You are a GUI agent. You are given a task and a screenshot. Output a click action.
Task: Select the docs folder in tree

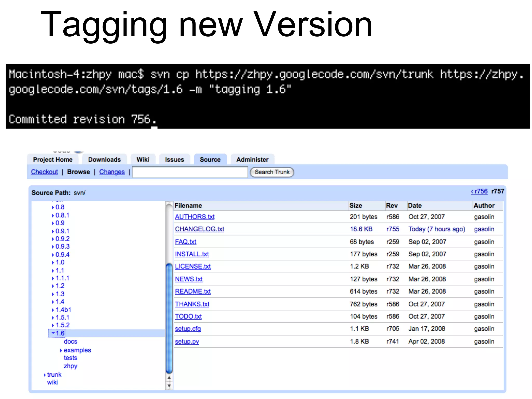pyautogui.click(x=70, y=342)
